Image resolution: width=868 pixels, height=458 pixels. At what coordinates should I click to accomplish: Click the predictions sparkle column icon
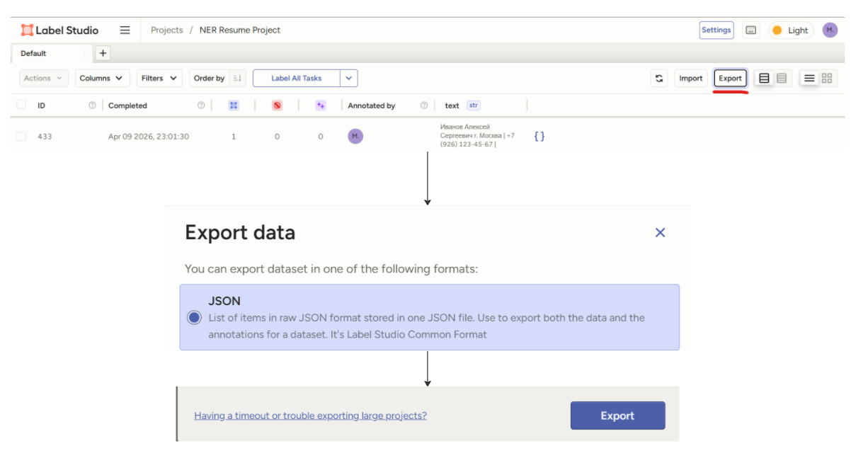(321, 105)
